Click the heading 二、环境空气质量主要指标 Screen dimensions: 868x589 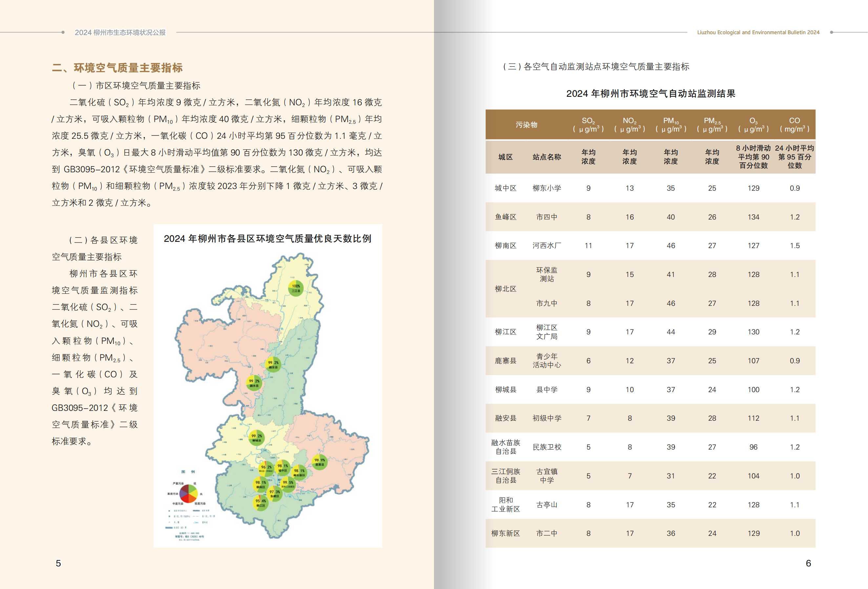[x=117, y=68]
